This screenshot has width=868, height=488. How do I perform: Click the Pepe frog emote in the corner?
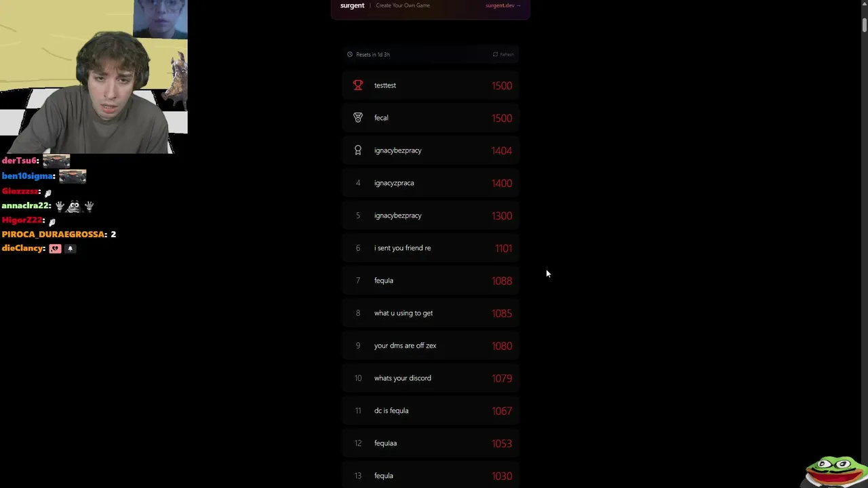coord(835,469)
